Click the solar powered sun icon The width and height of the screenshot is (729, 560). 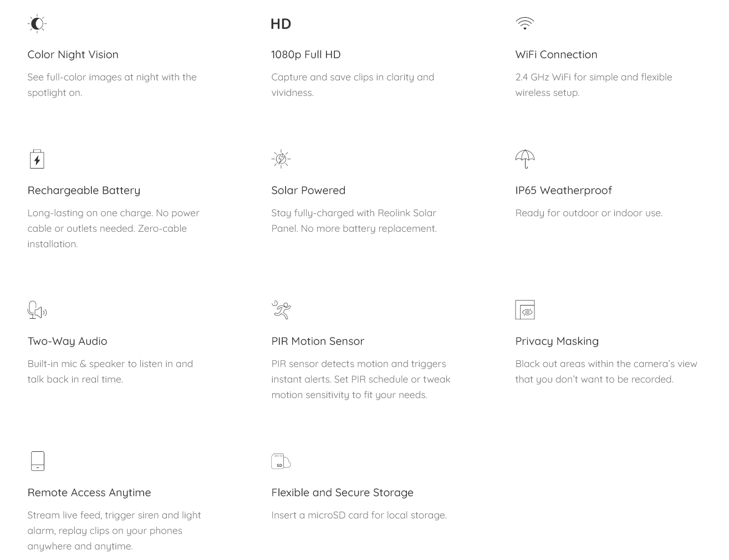[x=281, y=159]
